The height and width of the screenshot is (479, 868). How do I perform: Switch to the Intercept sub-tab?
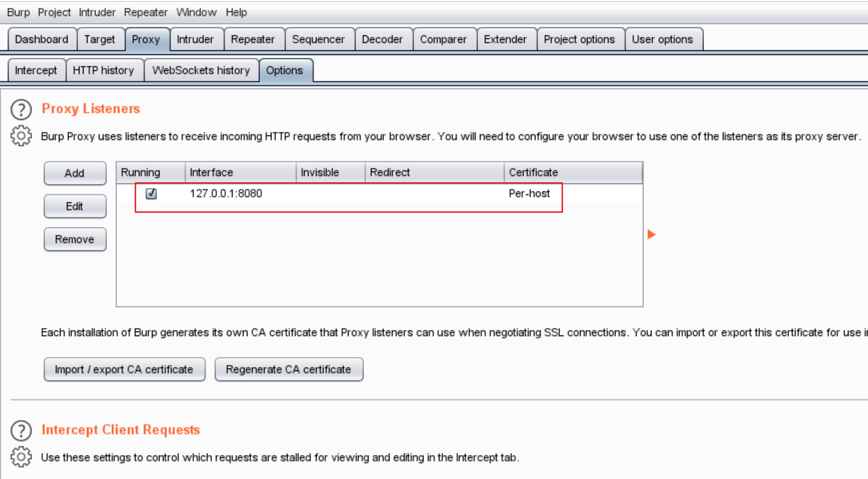pyautogui.click(x=36, y=70)
